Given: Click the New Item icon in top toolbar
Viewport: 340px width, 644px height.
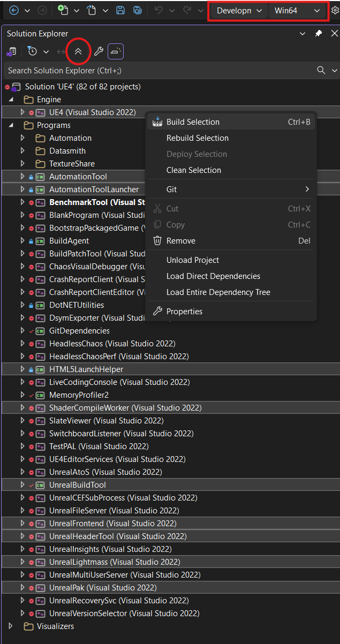Looking at the screenshot, I should point(64,10).
